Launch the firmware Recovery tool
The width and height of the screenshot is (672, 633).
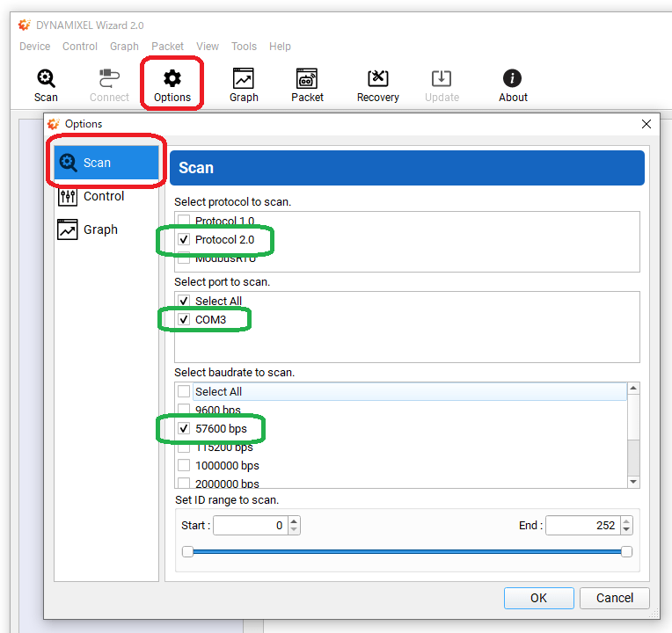(378, 85)
